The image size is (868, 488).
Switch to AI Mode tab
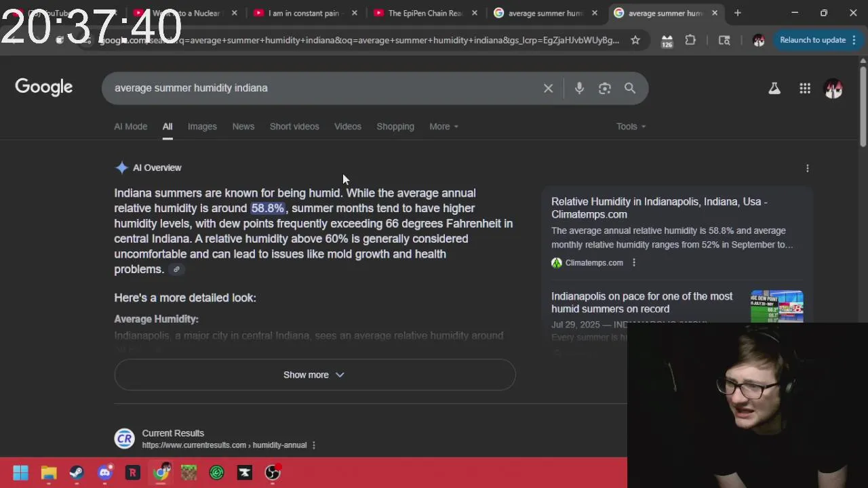[x=130, y=127]
